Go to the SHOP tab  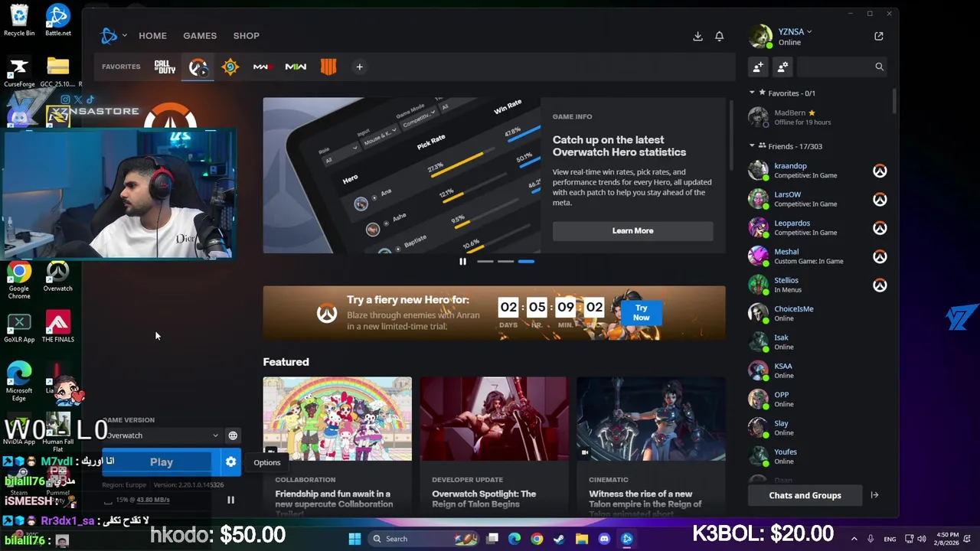tap(247, 36)
